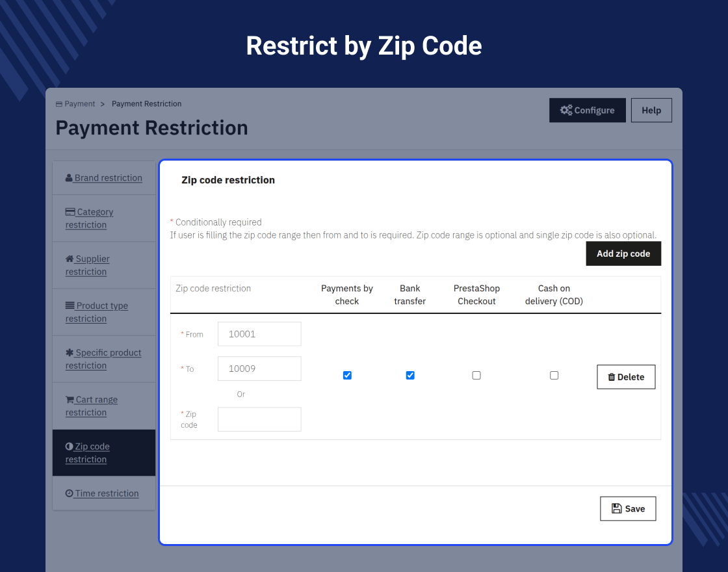The height and width of the screenshot is (572, 728).
Task: Uncheck the Bank transfer checkbox
Action: click(410, 375)
